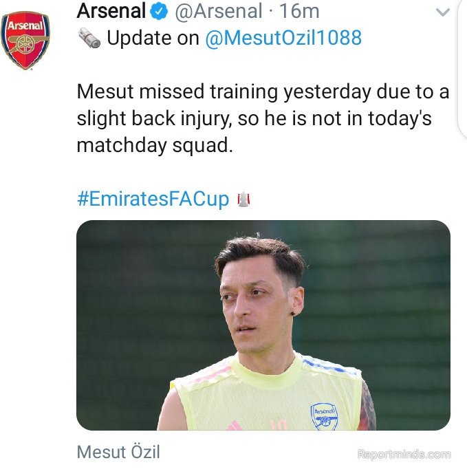Screen dimensions: 467x476
Task: Click the blue verified badge
Action: point(160,11)
